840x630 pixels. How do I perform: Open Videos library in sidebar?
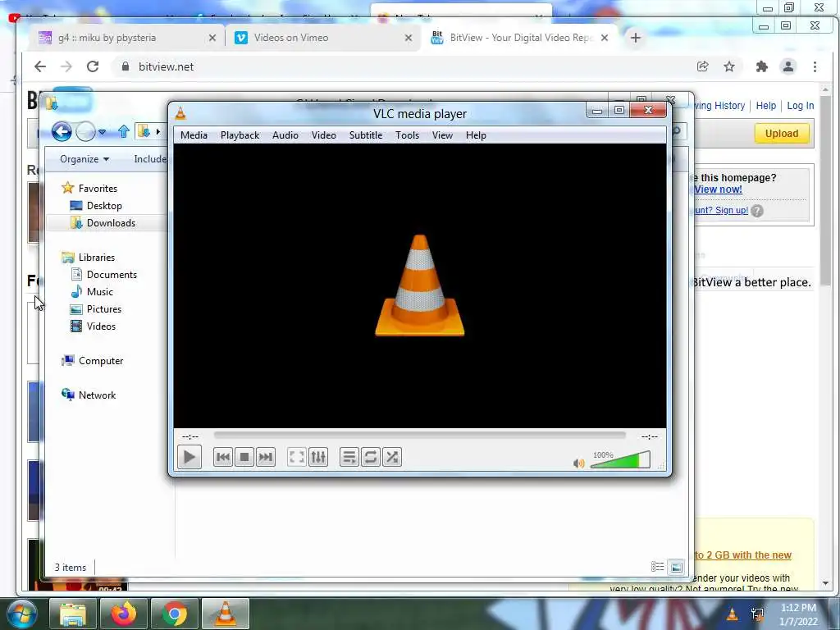click(x=94, y=326)
